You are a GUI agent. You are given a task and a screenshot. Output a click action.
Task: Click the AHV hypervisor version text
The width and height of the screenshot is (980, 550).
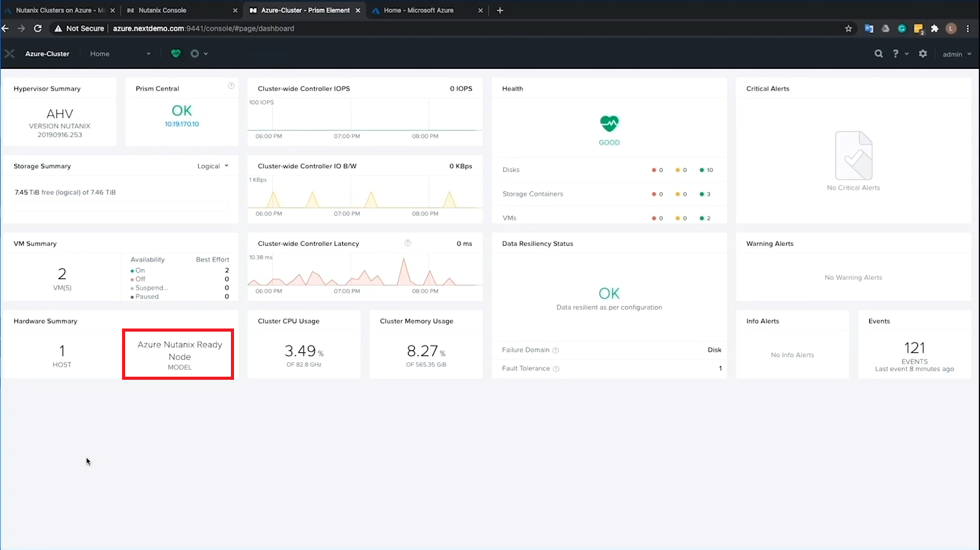[x=59, y=123]
